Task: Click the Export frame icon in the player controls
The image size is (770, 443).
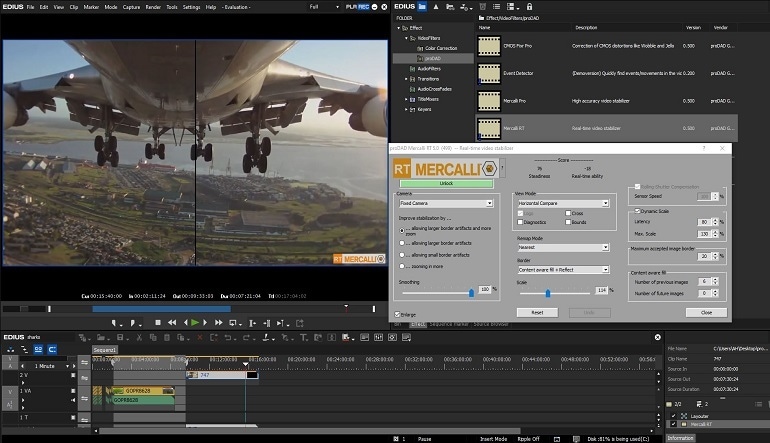Action: tap(300, 323)
